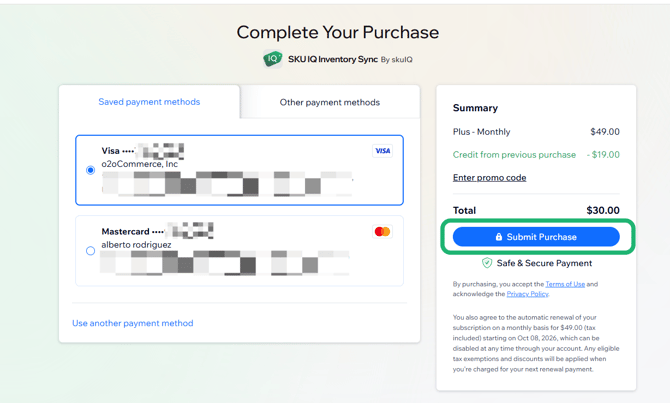Open the Other payment methods tab
Screen dimensions: 670x403
pos(329,102)
